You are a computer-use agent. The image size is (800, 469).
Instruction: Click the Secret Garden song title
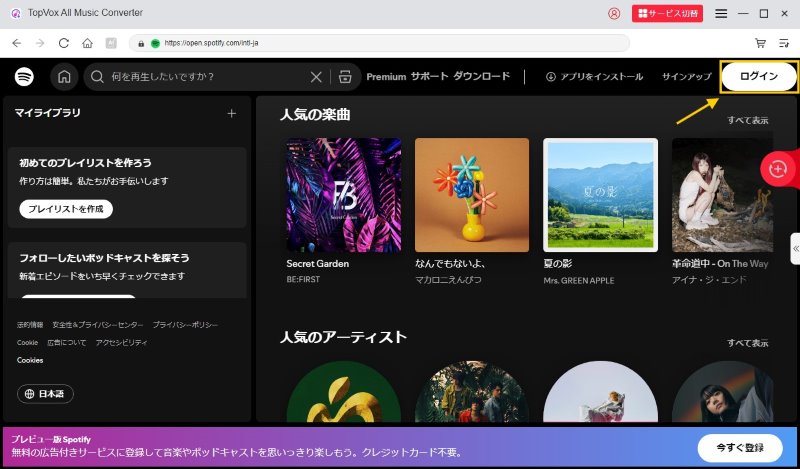point(317,264)
